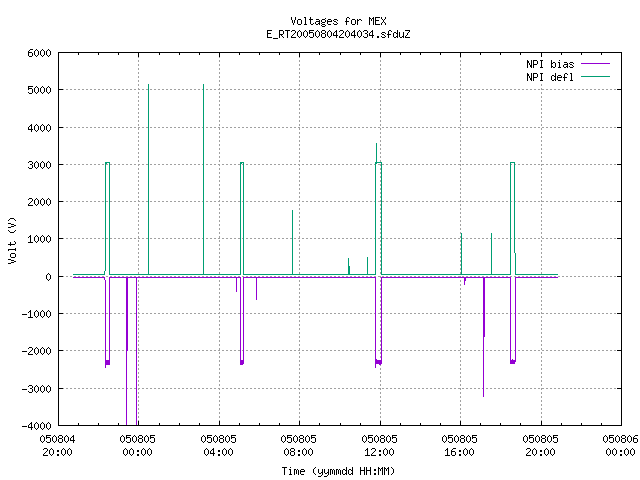Click the 'Time (yymmdd HH:MM)' x-axis label
Viewport: 640px width, 480px height.
tap(338, 471)
